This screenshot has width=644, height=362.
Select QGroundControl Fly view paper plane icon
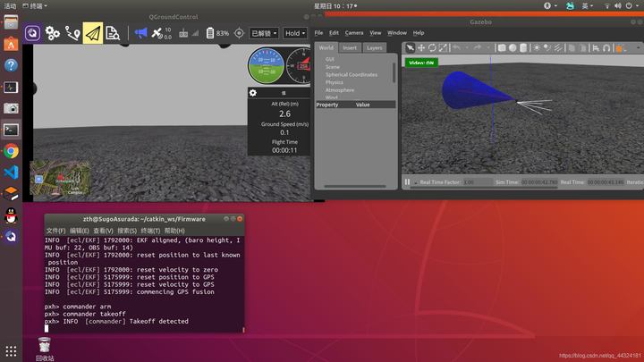pyautogui.click(x=93, y=33)
